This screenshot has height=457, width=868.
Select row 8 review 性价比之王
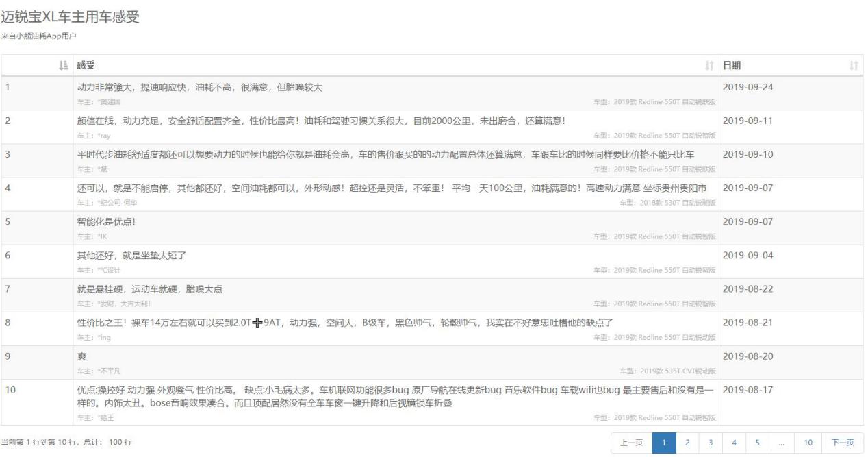point(344,323)
